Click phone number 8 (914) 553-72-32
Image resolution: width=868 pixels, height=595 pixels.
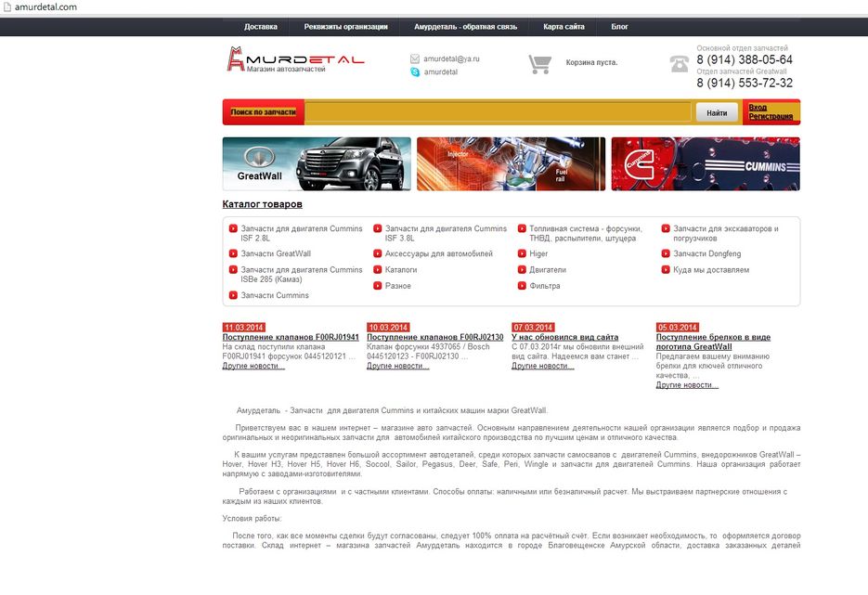(745, 83)
